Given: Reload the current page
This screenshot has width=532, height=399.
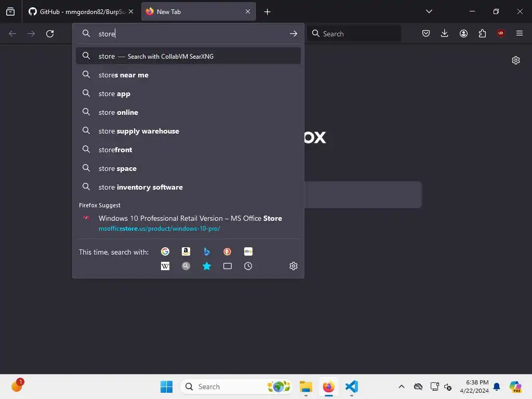Looking at the screenshot, I should coord(50,34).
